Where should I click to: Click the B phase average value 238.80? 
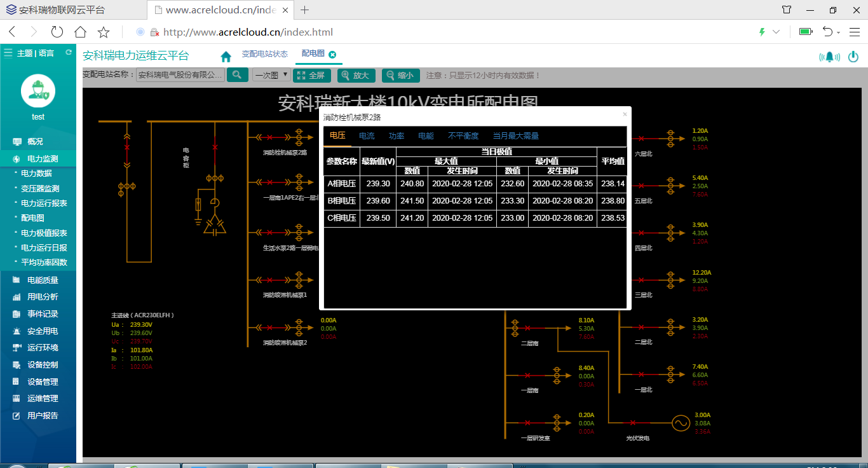[613, 201]
